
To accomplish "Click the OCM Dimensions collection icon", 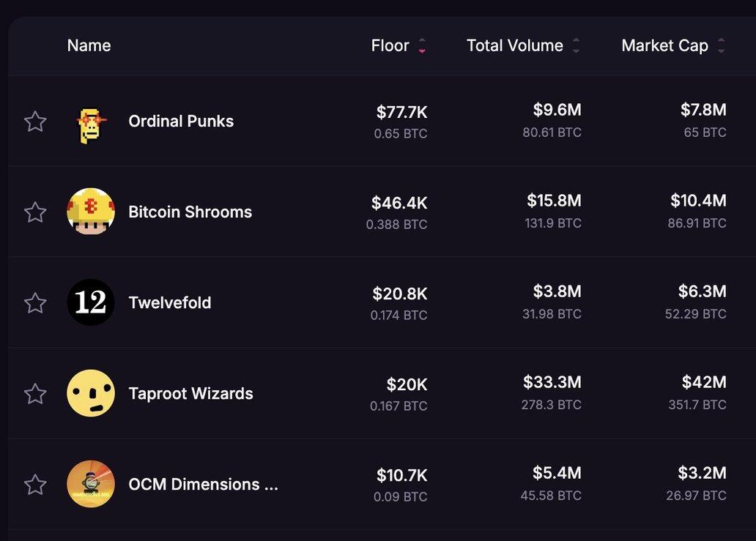I will pos(91,484).
